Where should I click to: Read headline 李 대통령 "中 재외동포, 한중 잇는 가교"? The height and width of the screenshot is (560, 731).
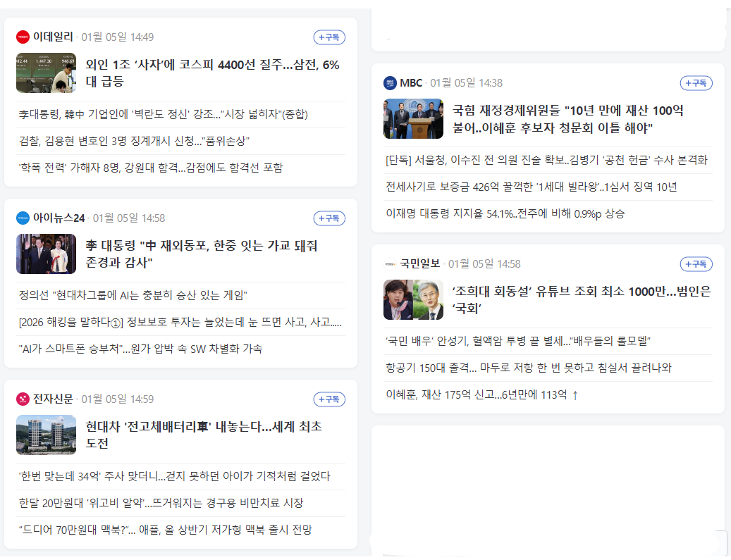click(x=202, y=254)
